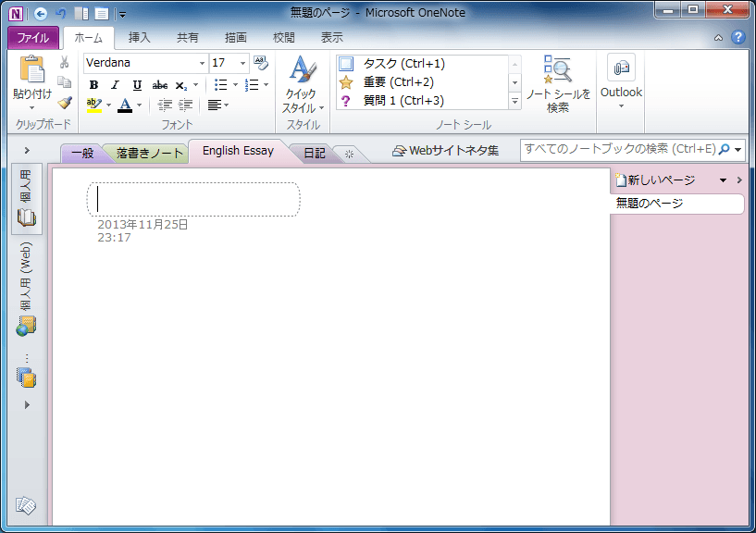This screenshot has width=756, height=533.
Task: Select the 個人用 notebook
Action: click(x=27, y=199)
